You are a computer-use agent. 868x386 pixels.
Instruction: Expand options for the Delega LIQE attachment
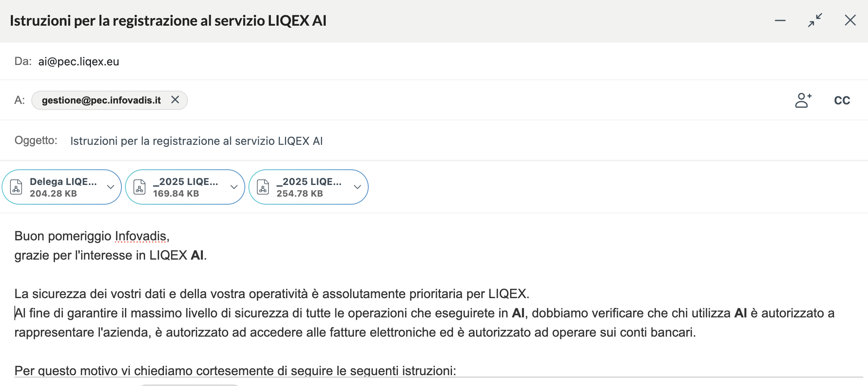(x=111, y=187)
